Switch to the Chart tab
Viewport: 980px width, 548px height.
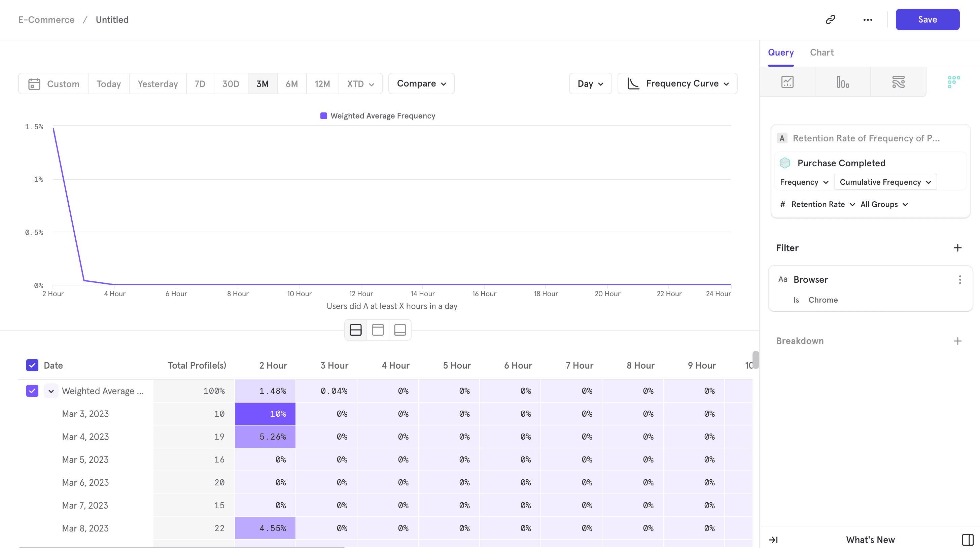[821, 53]
